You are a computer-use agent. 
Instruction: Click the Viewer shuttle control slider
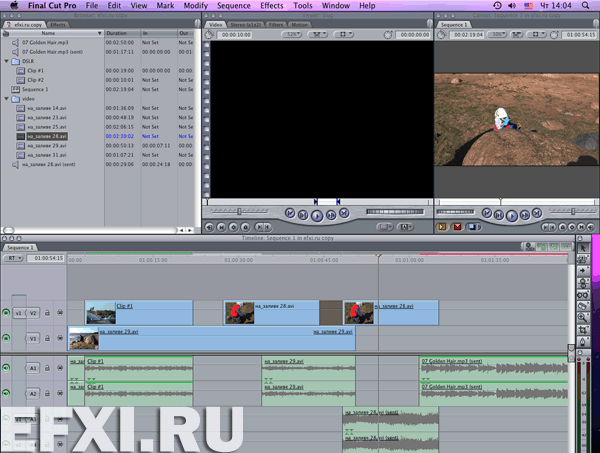click(x=238, y=212)
